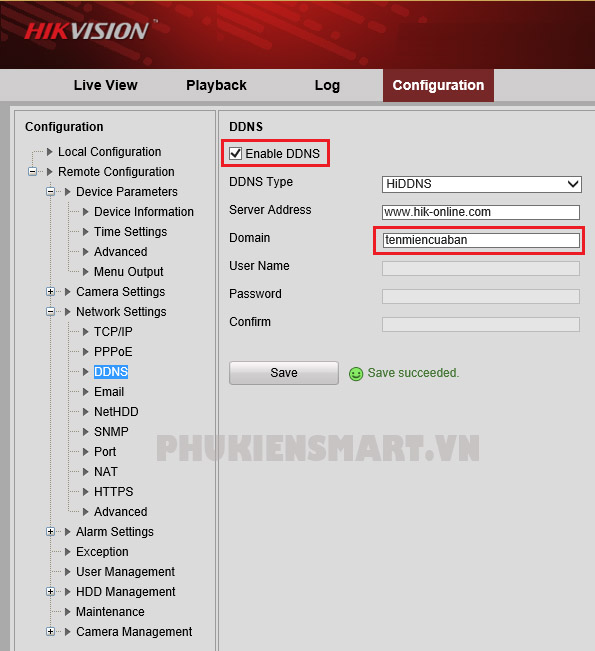Click the arrow icon beside Menu Output
The image size is (595, 651).
(86, 272)
